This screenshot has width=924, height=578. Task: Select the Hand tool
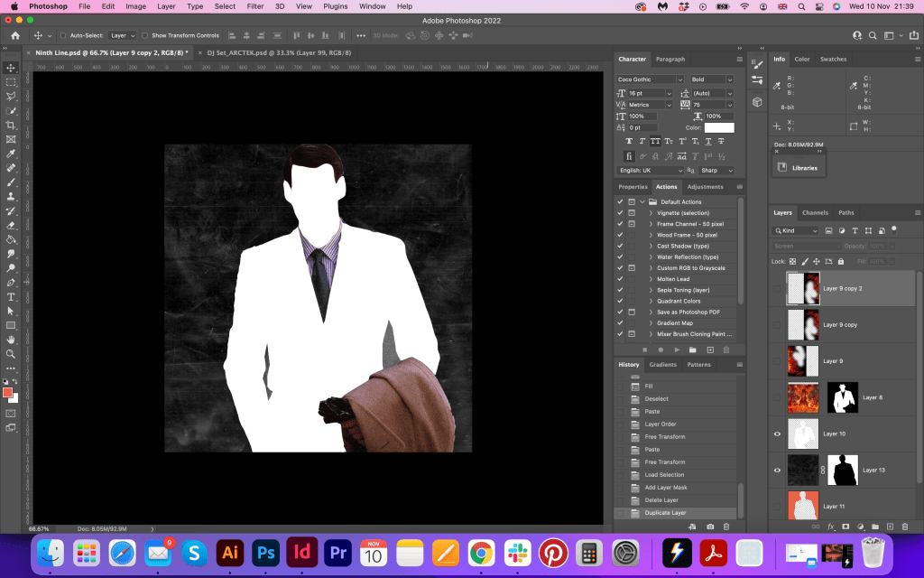[11, 340]
